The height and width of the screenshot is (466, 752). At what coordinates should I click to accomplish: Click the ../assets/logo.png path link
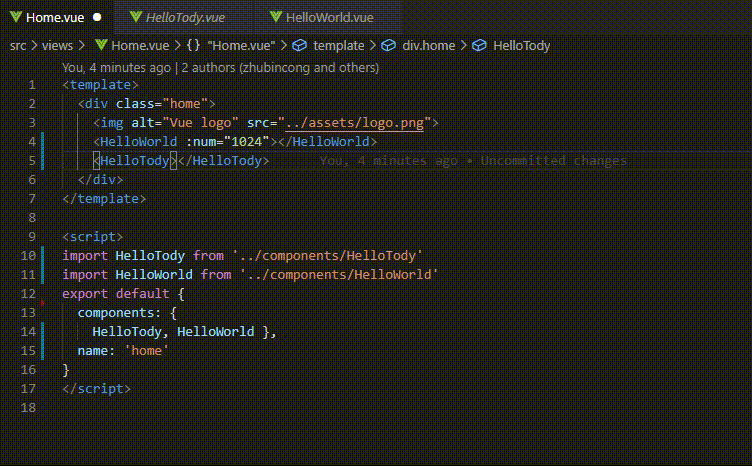(354, 123)
